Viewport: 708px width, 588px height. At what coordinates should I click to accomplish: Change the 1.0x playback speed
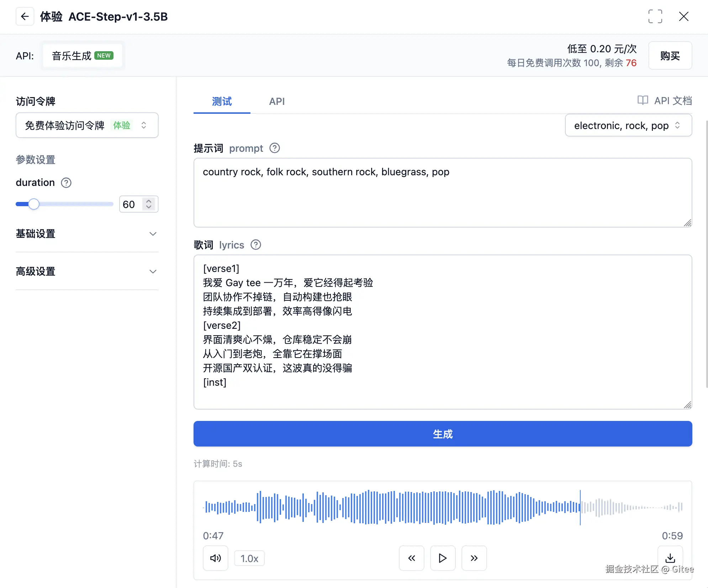click(x=249, y=558)
